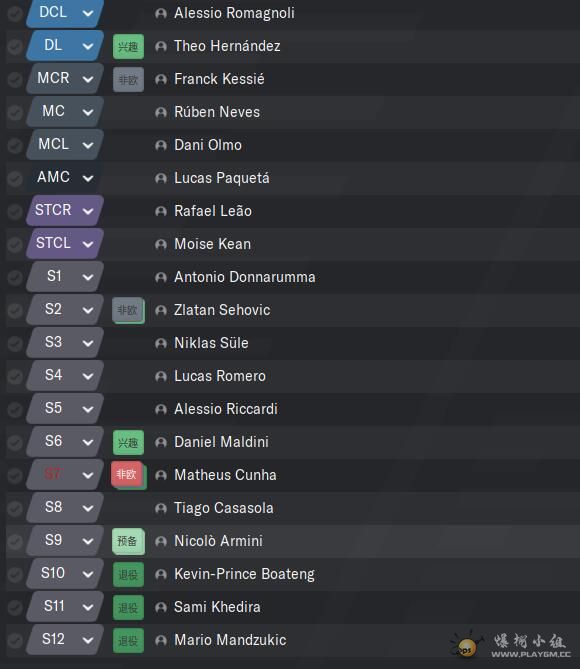Click the person icon beside Rafael Leão
580x669 pixels.
coord(161,211)
